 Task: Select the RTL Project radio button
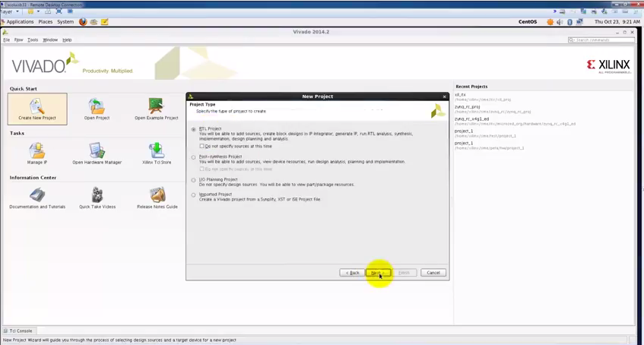pos(193,129)
